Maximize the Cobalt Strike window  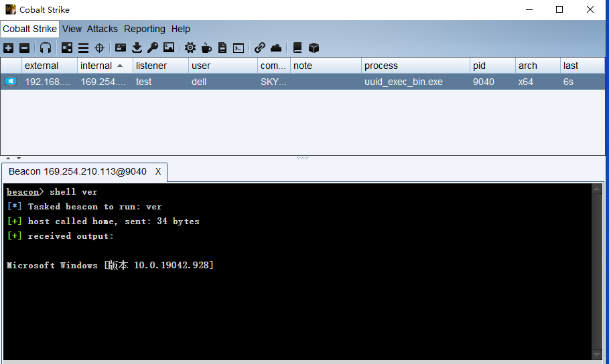pos(559,9)
